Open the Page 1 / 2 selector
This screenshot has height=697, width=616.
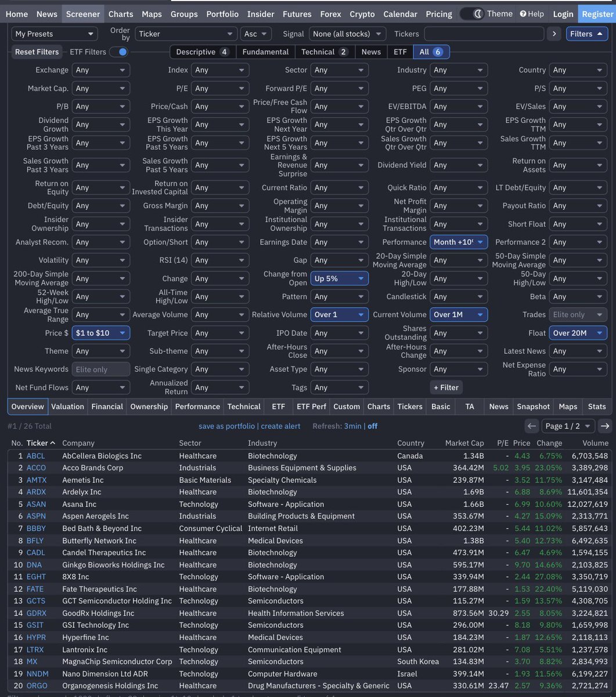tap(568, 426)
